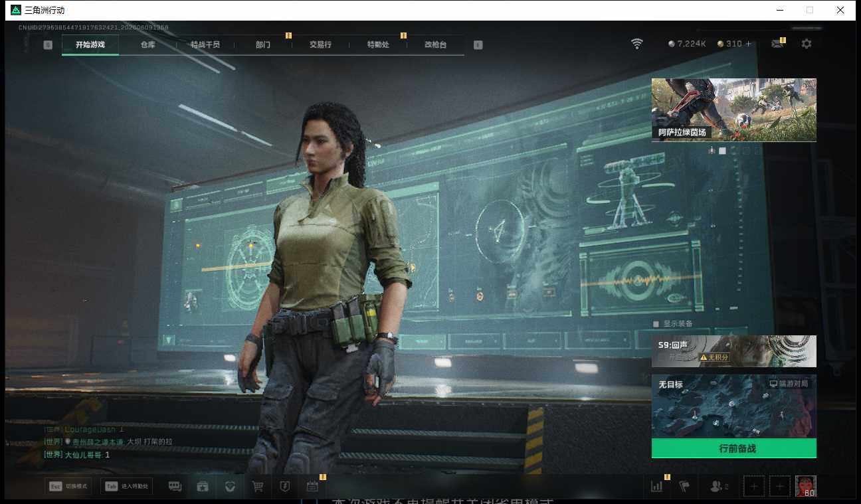Click the 端游对局 match type label

[x=789, y=384]
